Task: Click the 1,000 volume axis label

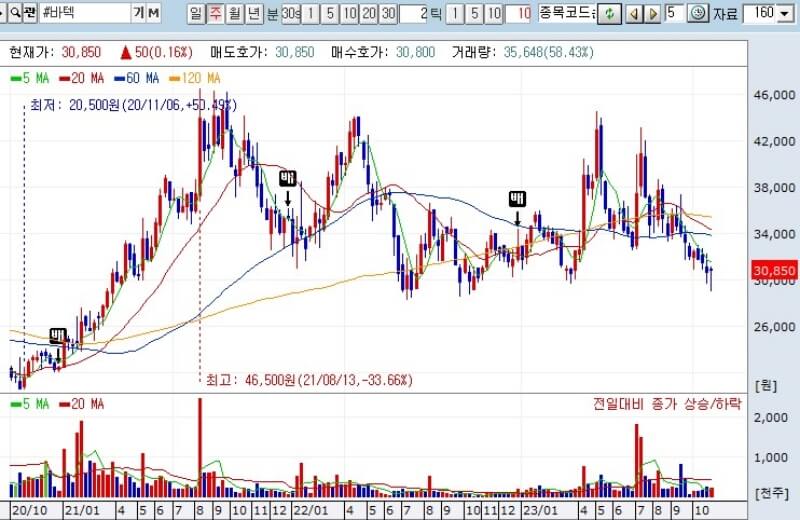Action: click(770, 458)
